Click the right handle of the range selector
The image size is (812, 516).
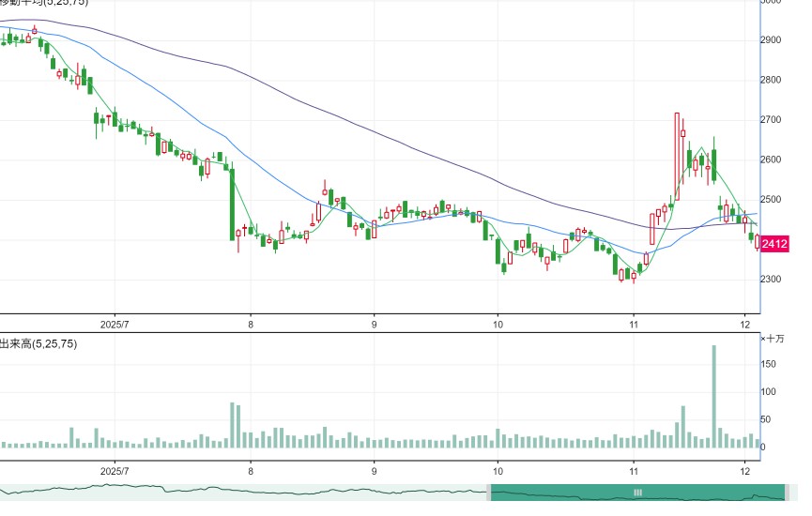(788, 493)
